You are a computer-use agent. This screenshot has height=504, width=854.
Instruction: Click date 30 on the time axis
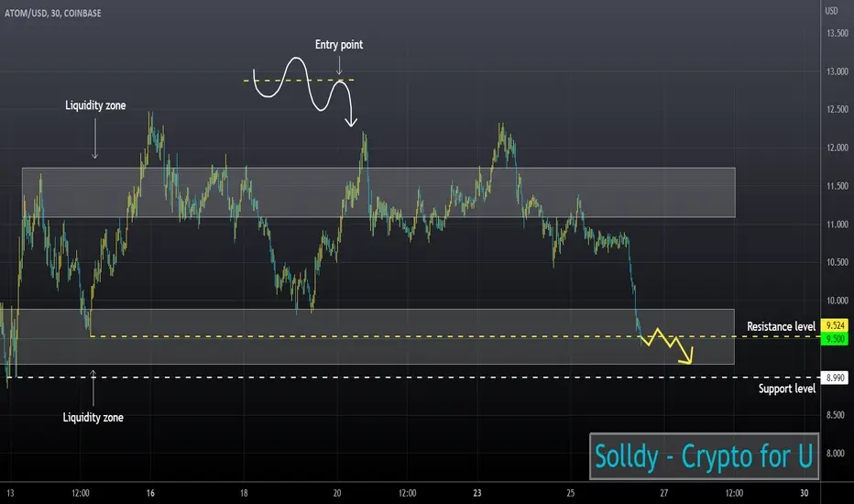[x=804, y=493]
